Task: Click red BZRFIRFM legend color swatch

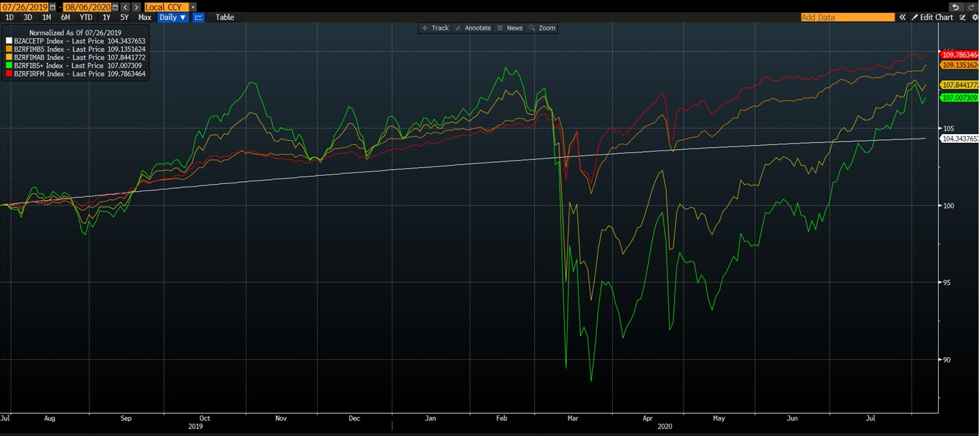Action: click(9, 73)
